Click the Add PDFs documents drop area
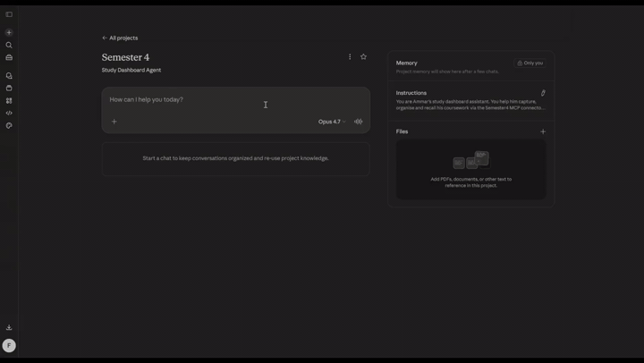Screen dimensions: 644x363 tap(471, 169)
